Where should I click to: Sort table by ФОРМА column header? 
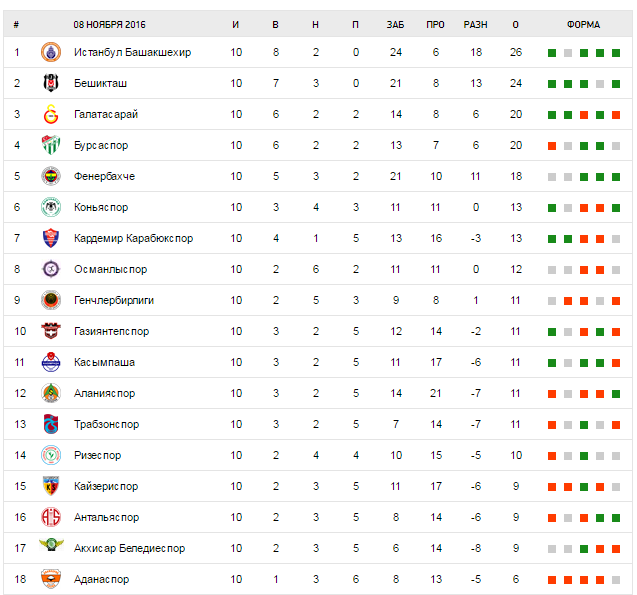[x=583, y=23]
